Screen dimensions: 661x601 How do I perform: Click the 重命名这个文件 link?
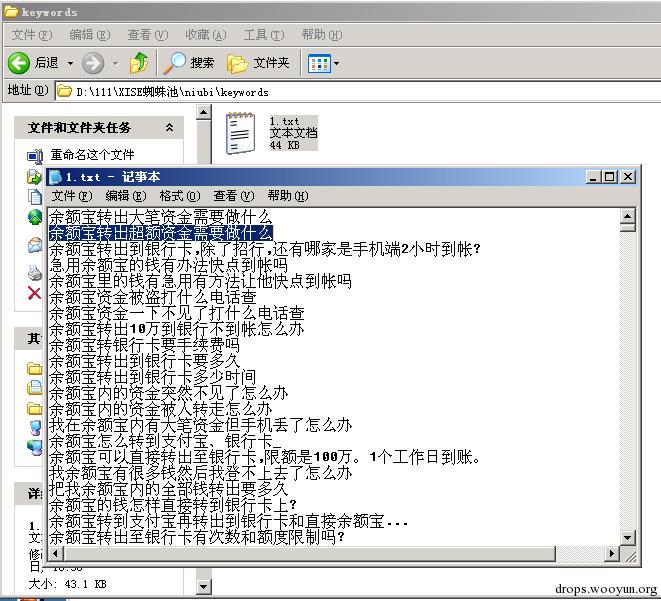[x=92, y=155]
